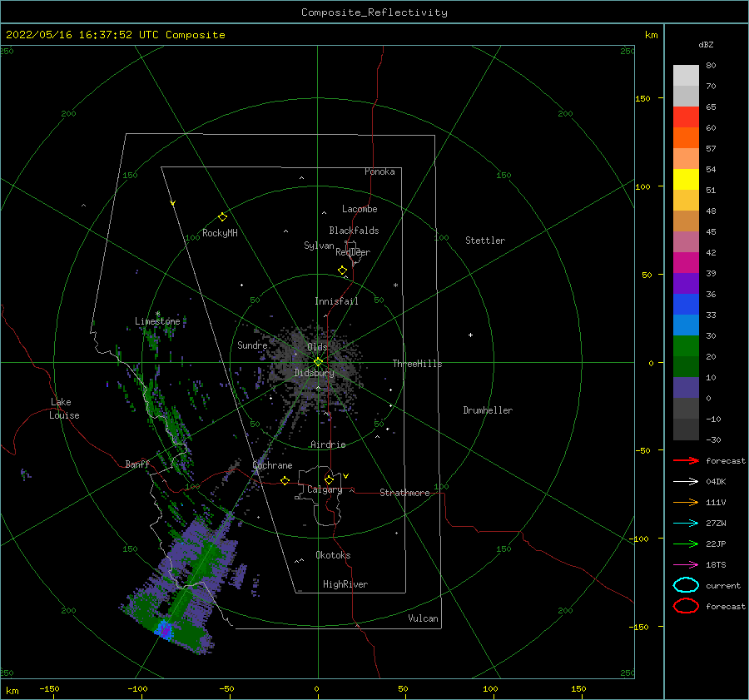The image size is (749, 700).
Task: Pick the bright yellow 54-51 dBZ swatch
Action: coord(686,180)
